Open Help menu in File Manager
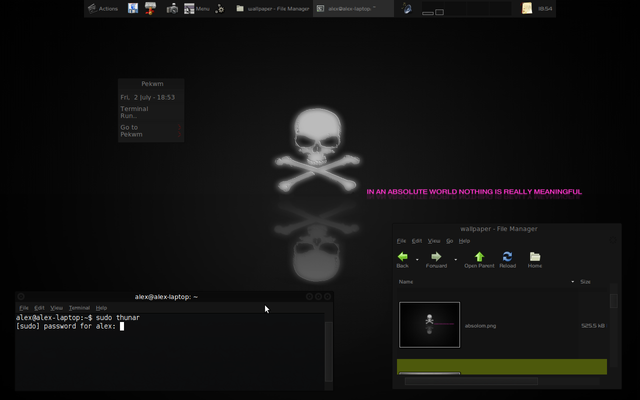This screenshot has width=640, height=400. pyautogui.click(x=464, y=241)
